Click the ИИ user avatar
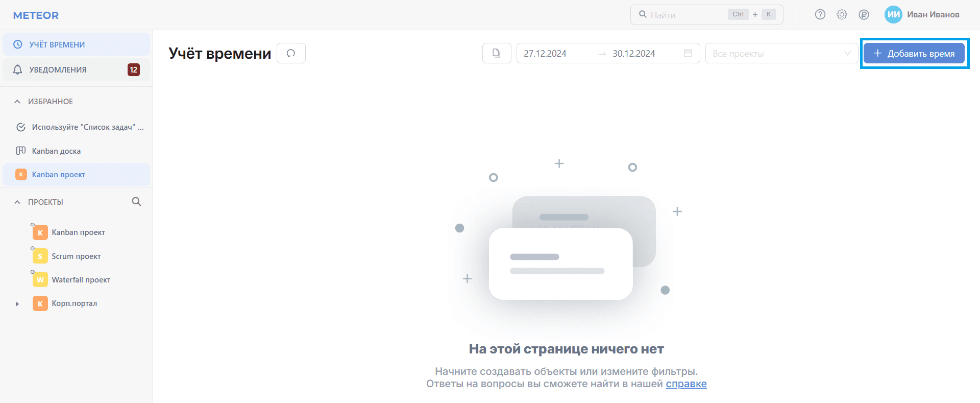 tap(893, 15)
